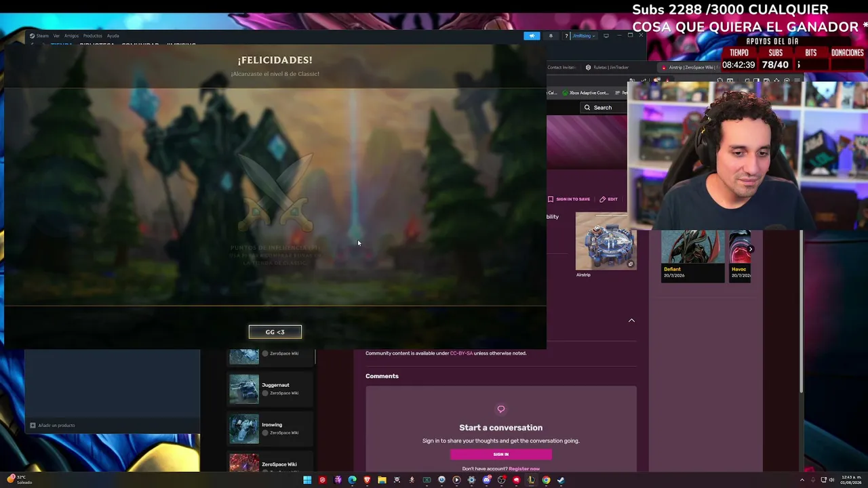Open the Juggernaut wiki article
This screenshot has width=868, height=488.
pyautogui.click(x=275, y=385)
